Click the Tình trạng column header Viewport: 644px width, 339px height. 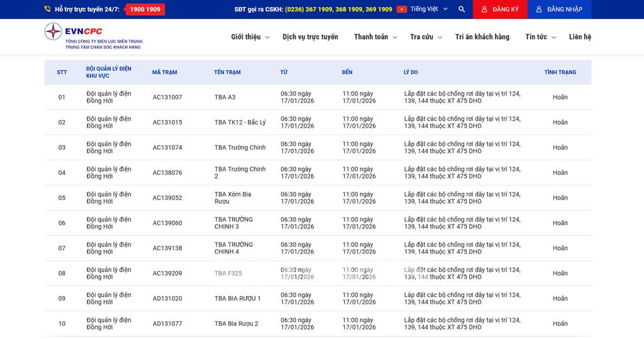coord(560,72)
